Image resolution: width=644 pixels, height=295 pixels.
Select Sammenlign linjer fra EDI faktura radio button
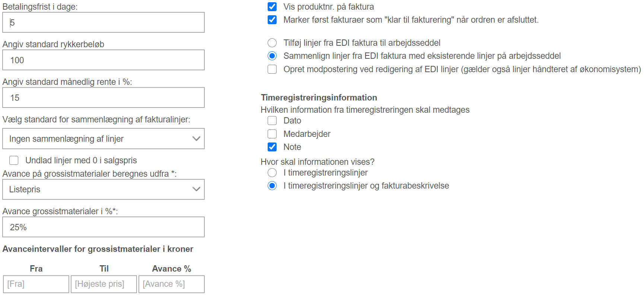click(272, 56)
